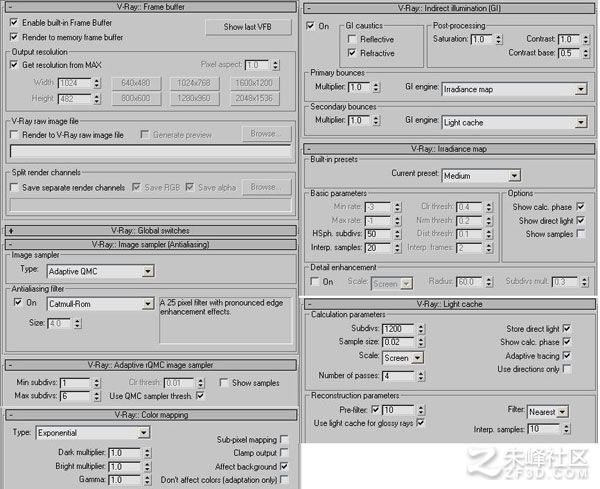
Task: Enable Reflective GI caustics checkbox
Action: [x=352, y=39]
